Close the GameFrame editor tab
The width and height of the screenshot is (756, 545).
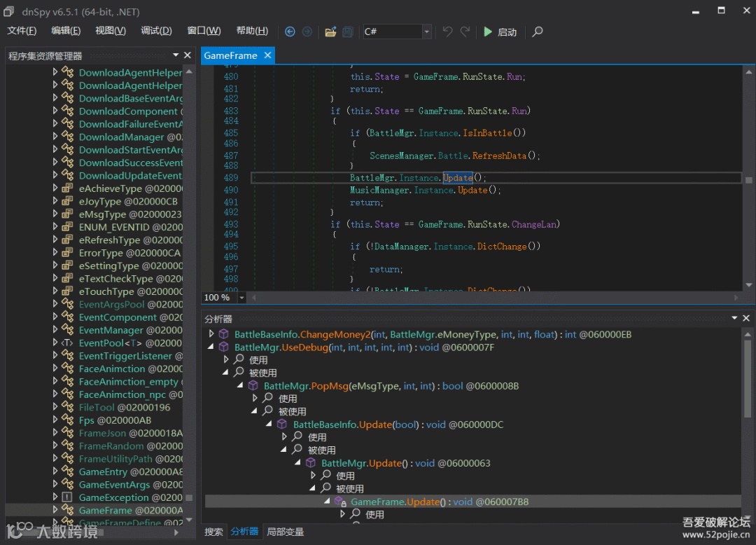267,55
